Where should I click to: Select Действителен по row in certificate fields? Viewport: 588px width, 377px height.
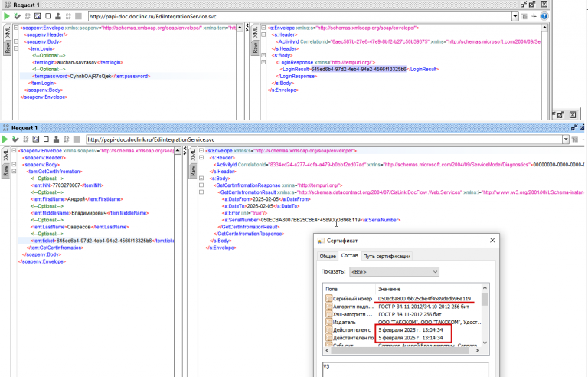pyautogui.click(x=403, y=338)
